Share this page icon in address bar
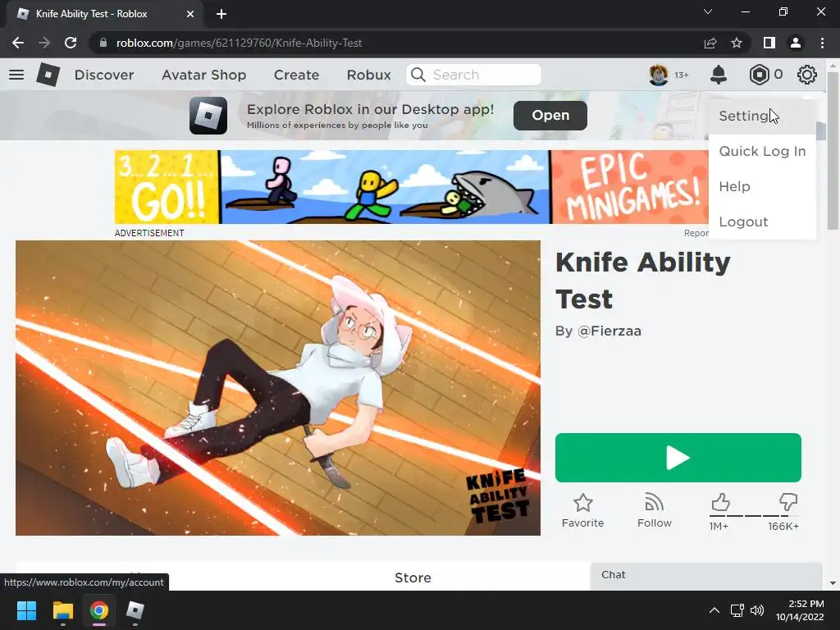 (710, 43)
